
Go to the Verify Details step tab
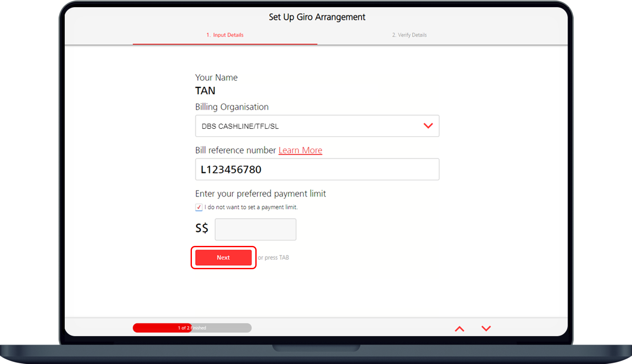(409, 35)
